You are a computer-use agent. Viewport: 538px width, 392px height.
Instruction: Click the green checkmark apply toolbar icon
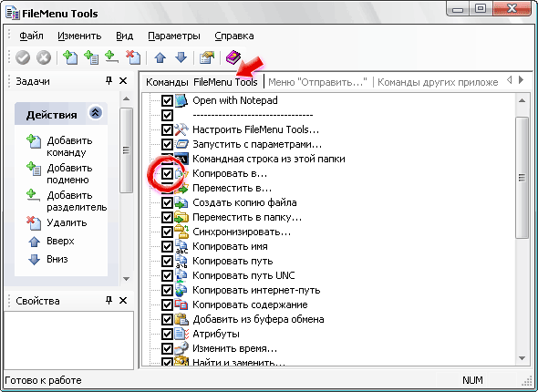tap(23, 57)
